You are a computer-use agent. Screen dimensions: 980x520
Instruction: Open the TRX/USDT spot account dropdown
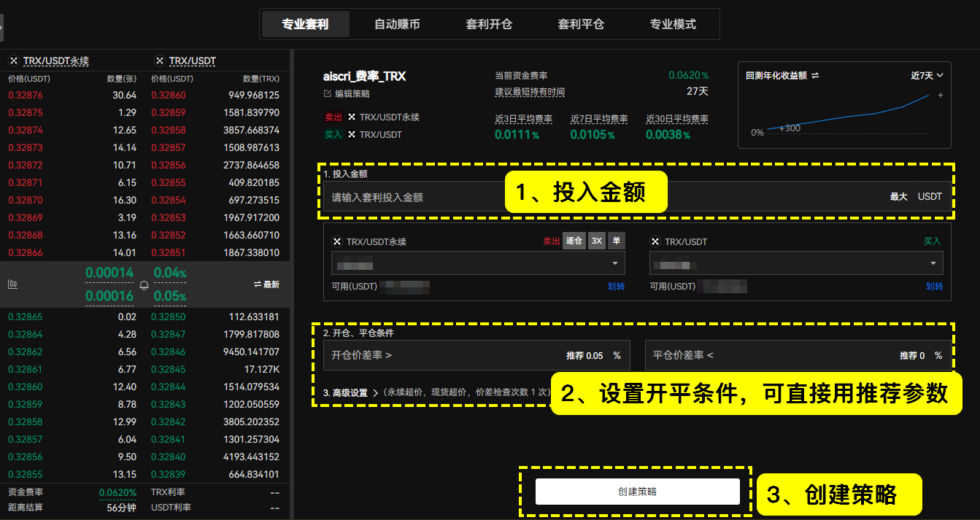796,263
